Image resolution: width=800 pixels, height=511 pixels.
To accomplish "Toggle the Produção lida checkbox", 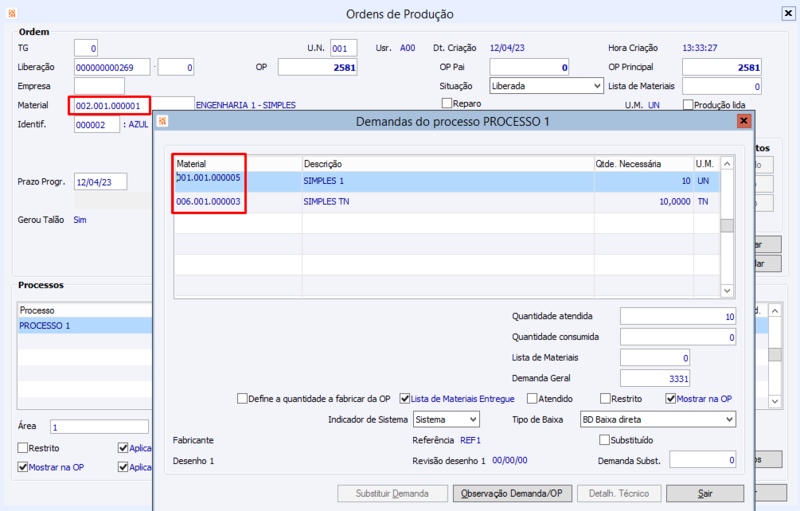I will tap(688, 105).
